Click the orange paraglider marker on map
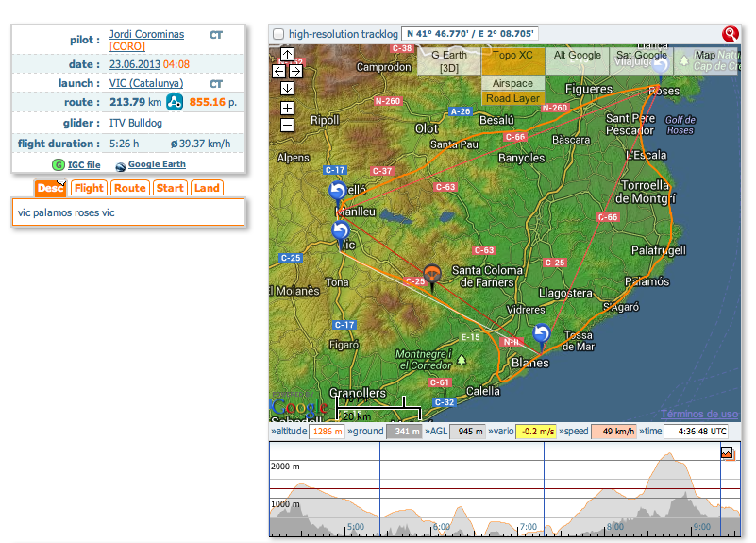756x543 pixels. (432, 275)
